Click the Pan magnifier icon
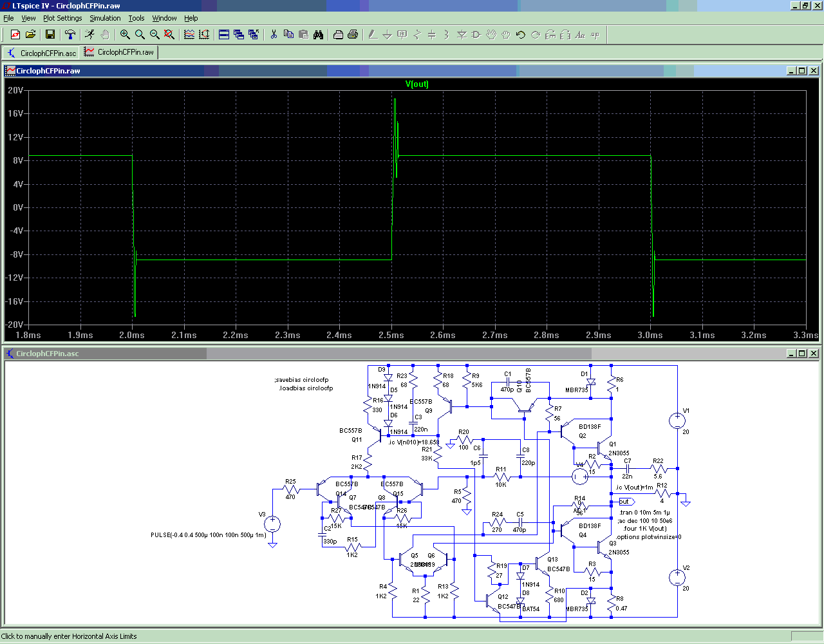This screenshot has height=644, width=824. point(140,35)
